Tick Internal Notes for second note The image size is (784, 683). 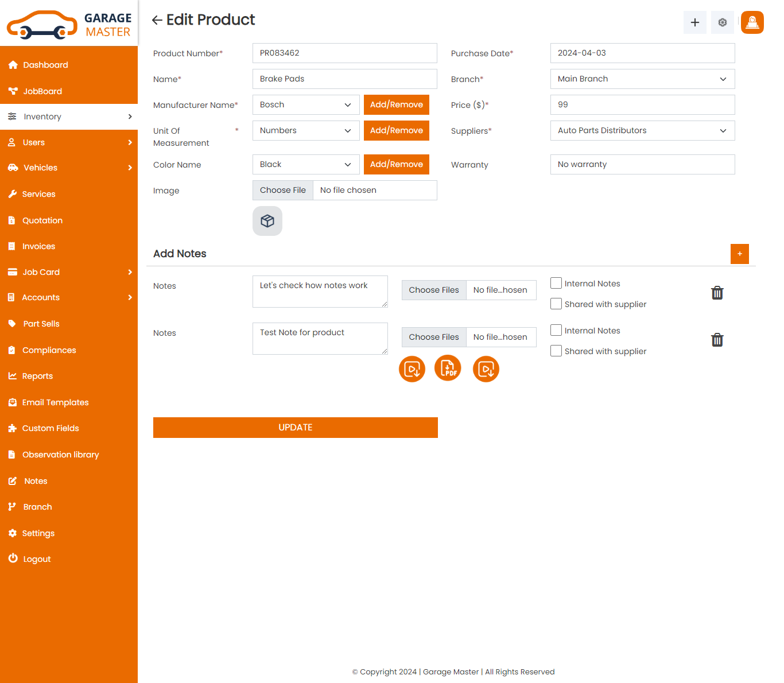pyautogui.click(x=556, y=330)
